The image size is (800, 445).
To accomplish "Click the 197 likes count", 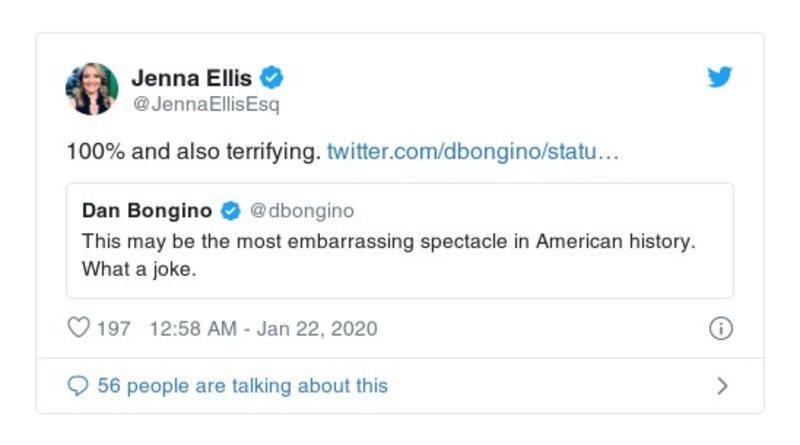I will [113, 328].
